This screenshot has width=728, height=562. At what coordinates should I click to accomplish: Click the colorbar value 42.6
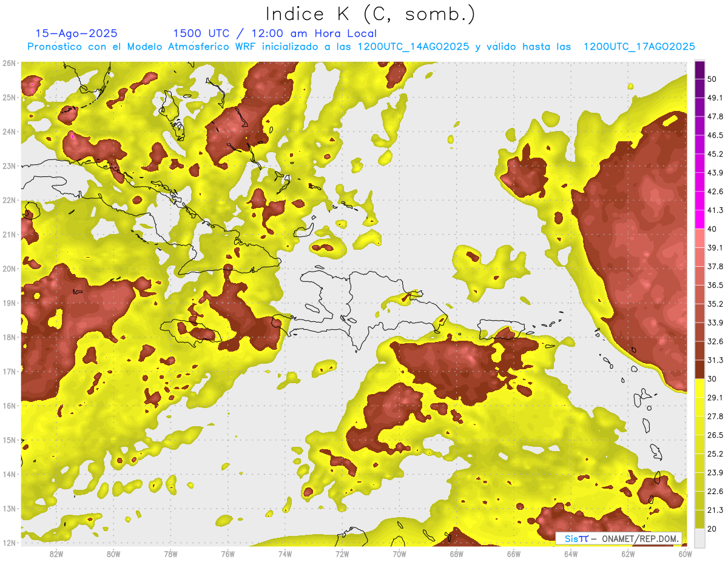click(x=715, y=192)
